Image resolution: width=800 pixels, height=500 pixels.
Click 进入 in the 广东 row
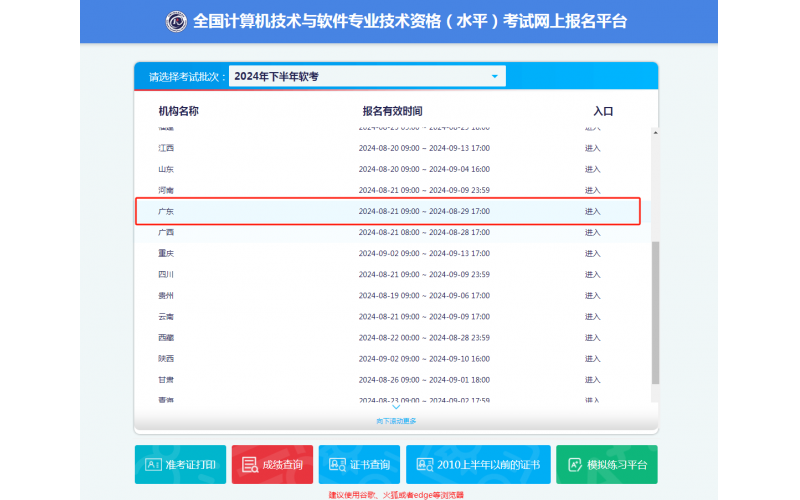click(592, 211)
